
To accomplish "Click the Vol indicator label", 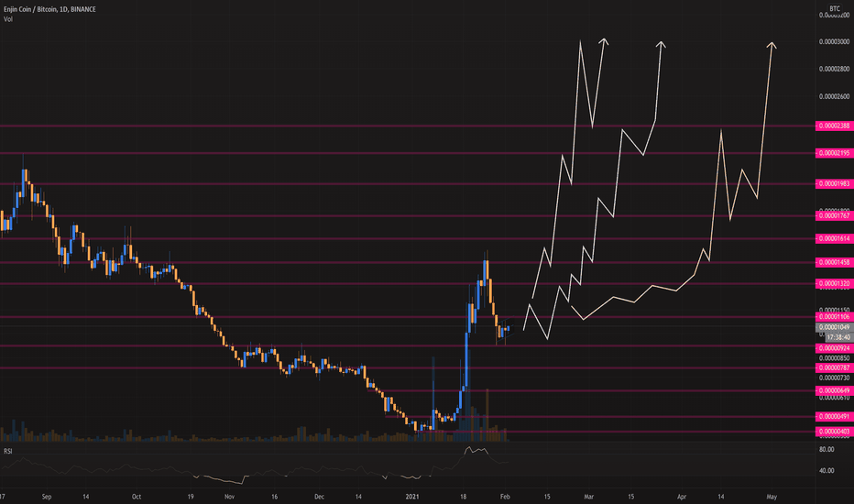I will point(8,19).
